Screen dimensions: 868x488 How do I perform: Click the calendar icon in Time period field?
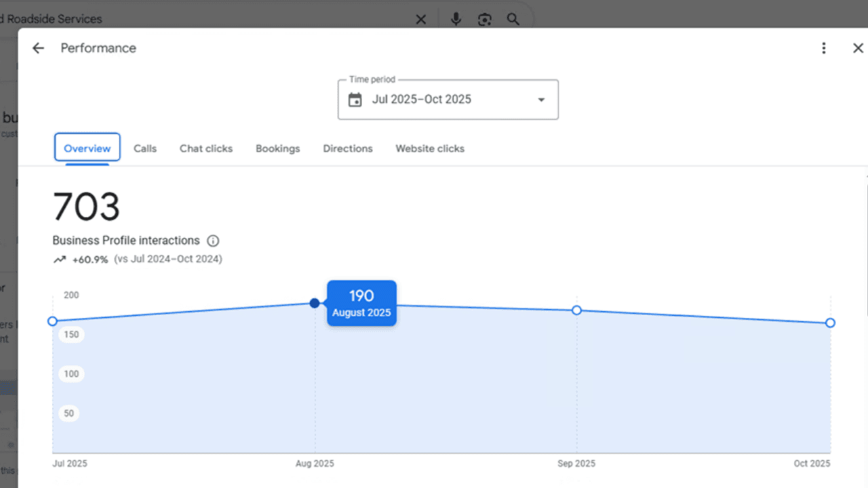click(355, 99)
